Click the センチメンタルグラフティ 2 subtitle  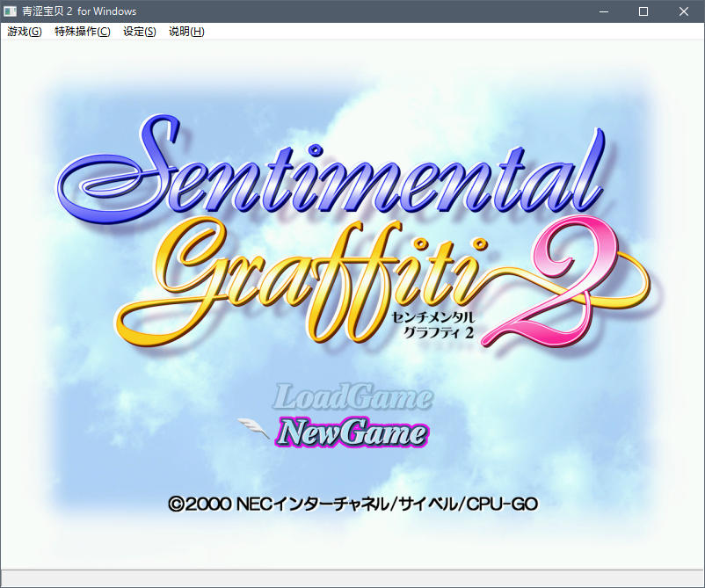tap(432, 325)
